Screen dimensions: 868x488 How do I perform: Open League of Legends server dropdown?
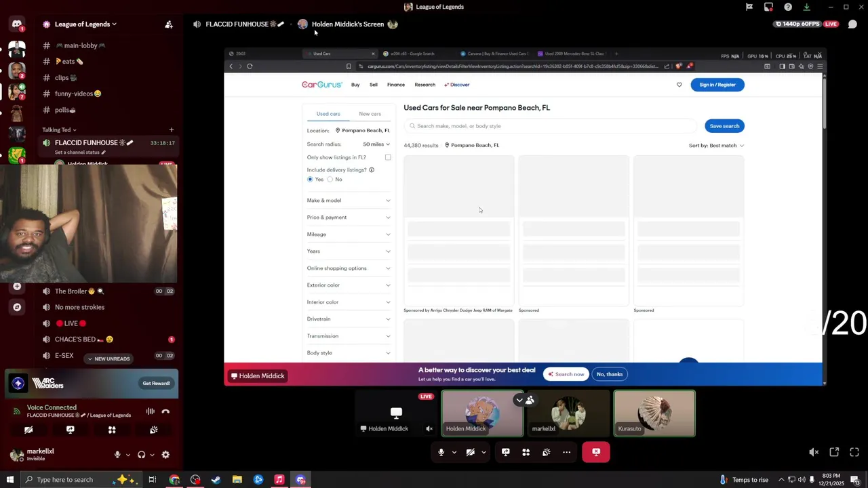[85, 24]
